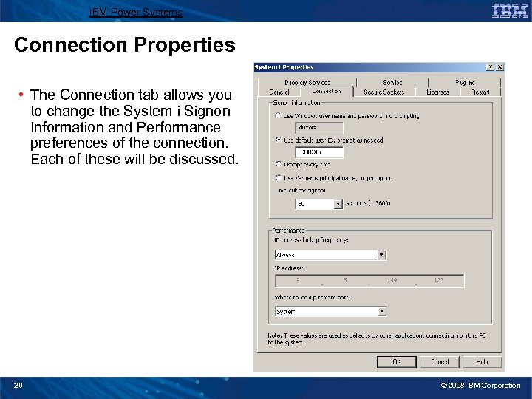The width and height of the screenshot is (532, 399).
Task: Click the disabled Windows user name field
Action: [319, 128]
